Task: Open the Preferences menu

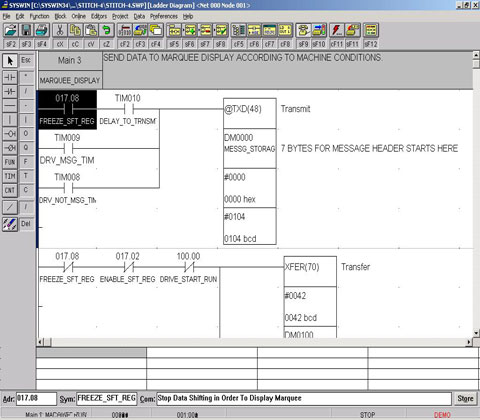Action: click(164, 16)
